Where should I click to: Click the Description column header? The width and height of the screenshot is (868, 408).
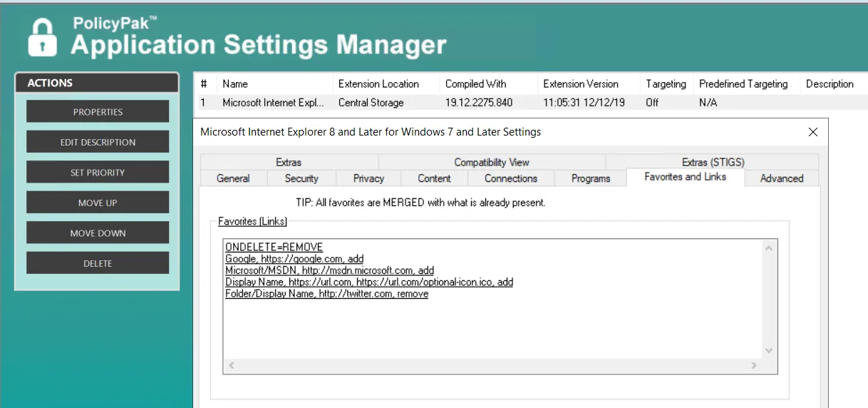coord(832,84)
